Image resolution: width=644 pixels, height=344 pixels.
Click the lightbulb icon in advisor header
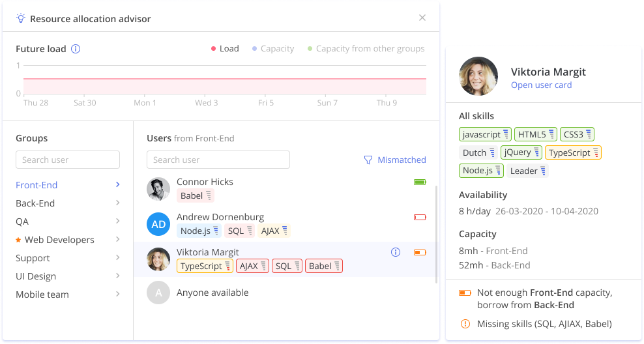(21, 19)
